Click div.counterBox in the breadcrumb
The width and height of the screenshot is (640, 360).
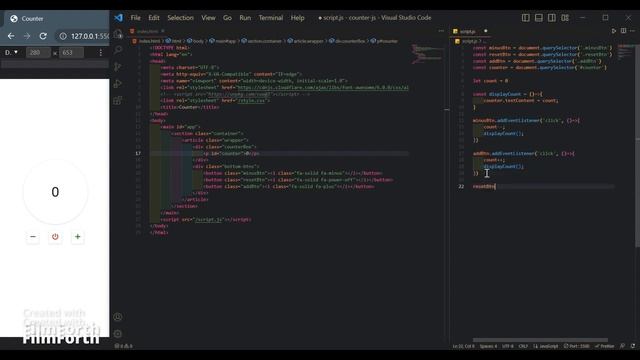tap(347, 41)
